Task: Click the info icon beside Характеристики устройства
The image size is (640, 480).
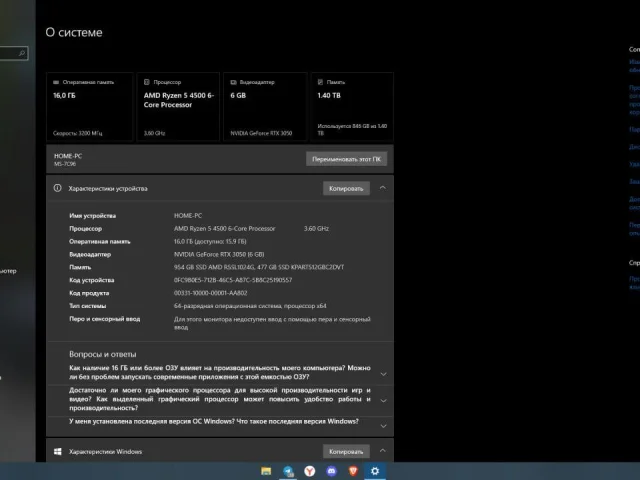Action: pyautogui.click(x=58, y=188)
